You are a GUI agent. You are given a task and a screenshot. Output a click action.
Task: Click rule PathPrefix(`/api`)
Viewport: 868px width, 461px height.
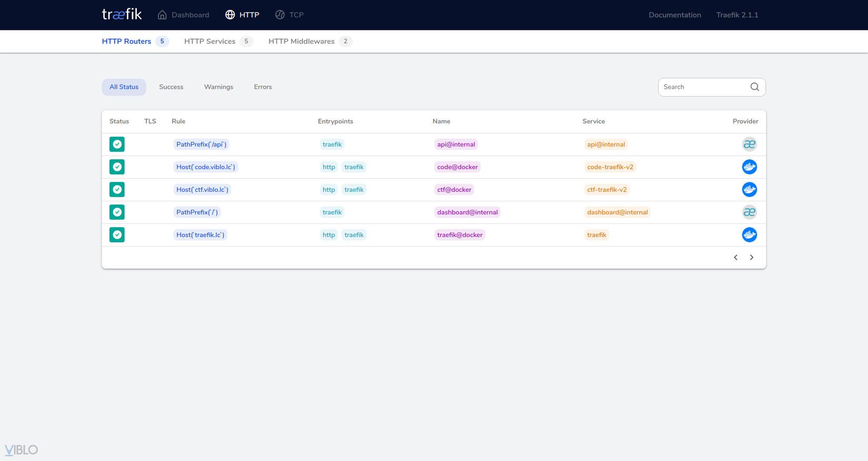[201, 145]
